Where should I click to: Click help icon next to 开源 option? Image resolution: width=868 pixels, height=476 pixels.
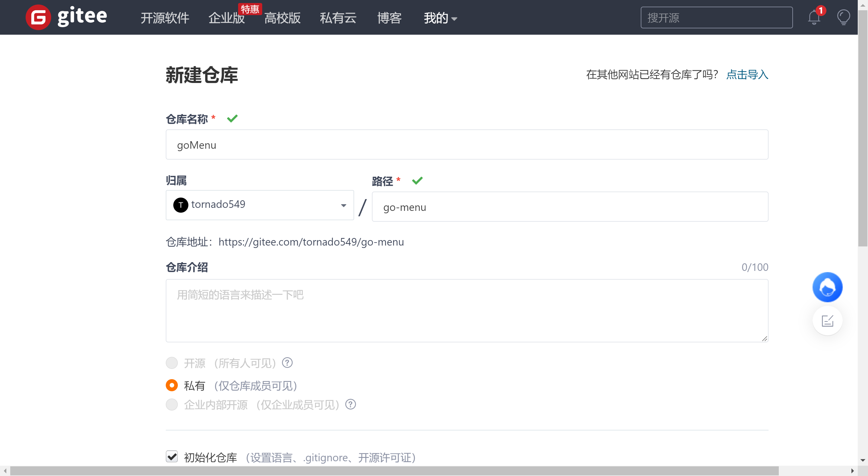[x=287, y=363]
